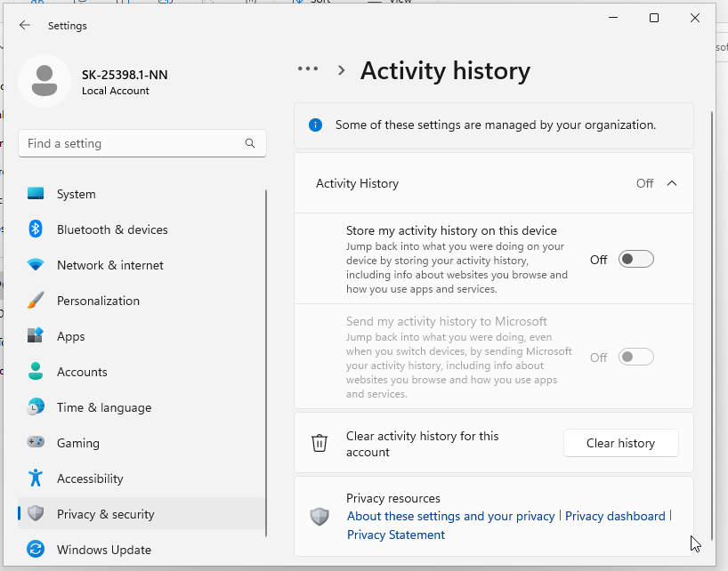Open System settings category
Image resolution: width=728 pixels, height=571 pixels.
(x=142, y=194)
